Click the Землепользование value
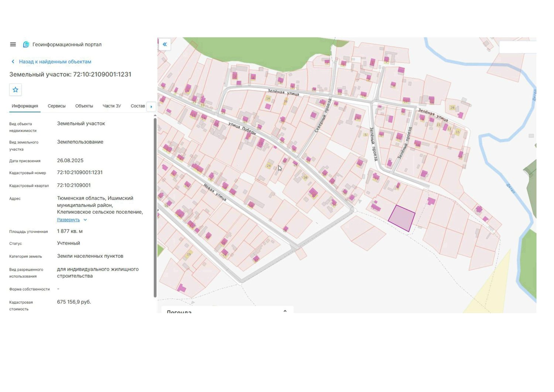This screenshot has width=554, height=392. click(80, 142)
